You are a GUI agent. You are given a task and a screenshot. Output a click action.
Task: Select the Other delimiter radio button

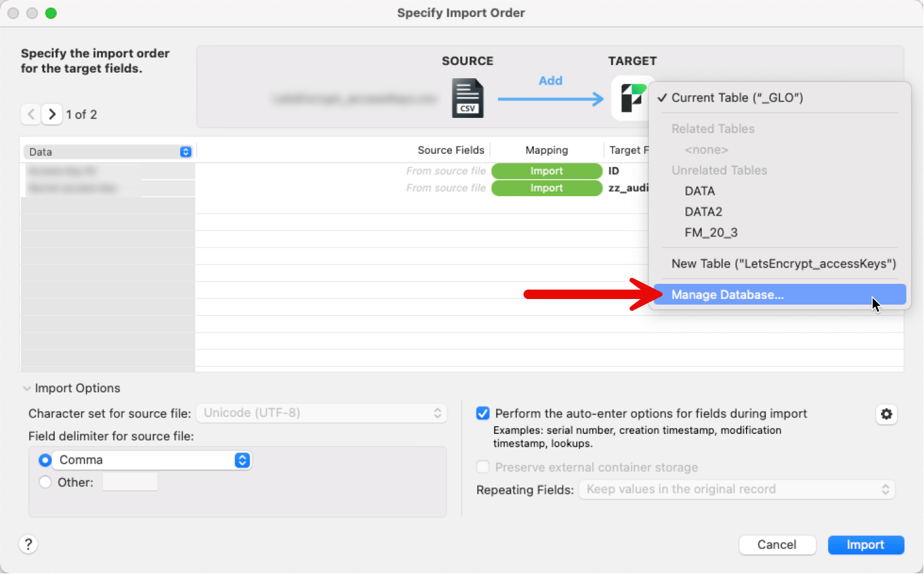click(x=45, y=483)
